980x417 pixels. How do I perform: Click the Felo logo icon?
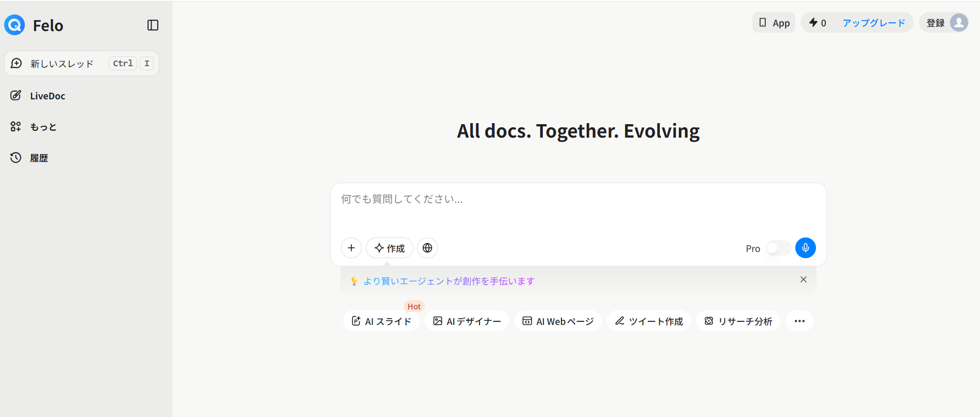pyautogui.click(x=14, y=25)
